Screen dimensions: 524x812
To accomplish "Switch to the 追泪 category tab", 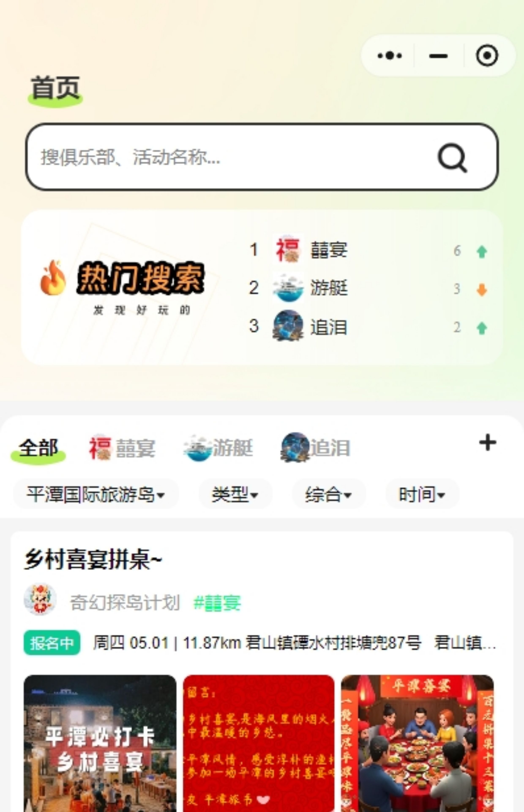I will point(315,448).
